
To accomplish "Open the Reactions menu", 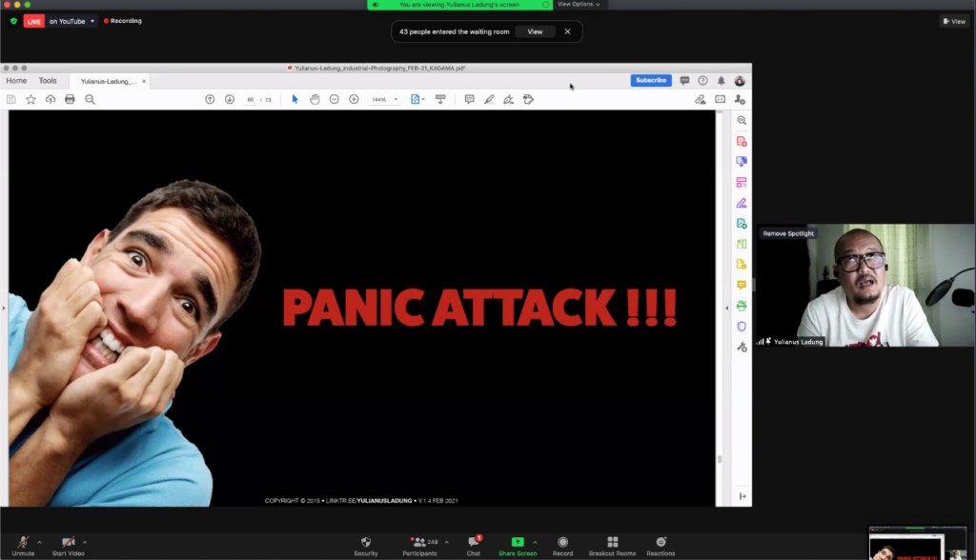I will (x=661, y=544).
